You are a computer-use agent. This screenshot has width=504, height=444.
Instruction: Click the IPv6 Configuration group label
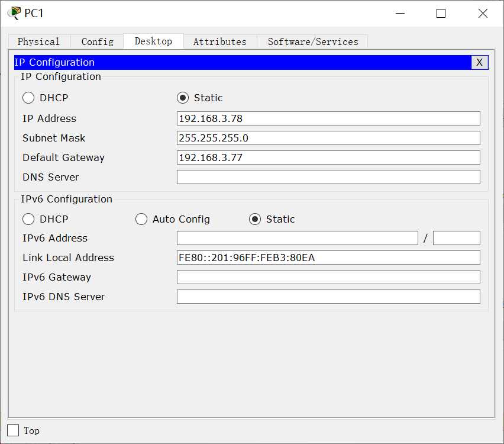66,199
